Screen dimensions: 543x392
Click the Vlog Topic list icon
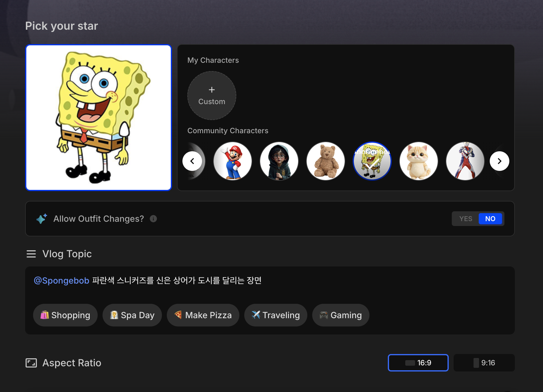(31, 254)
